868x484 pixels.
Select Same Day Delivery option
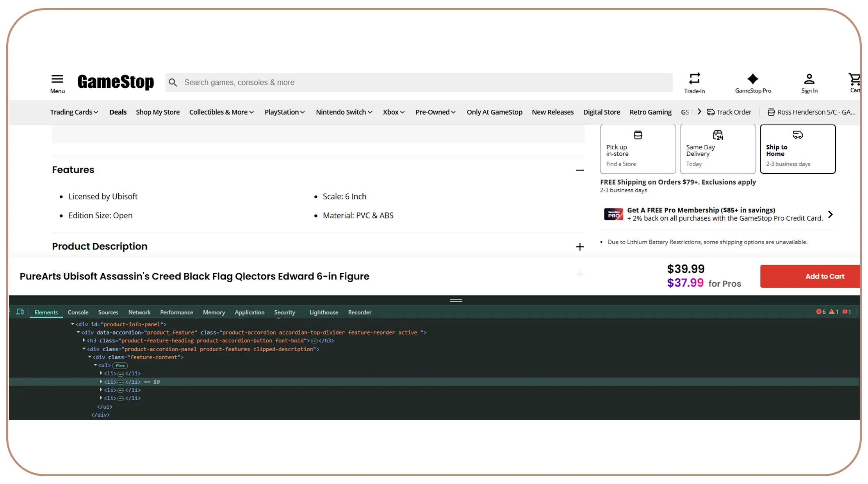[718, 149]
